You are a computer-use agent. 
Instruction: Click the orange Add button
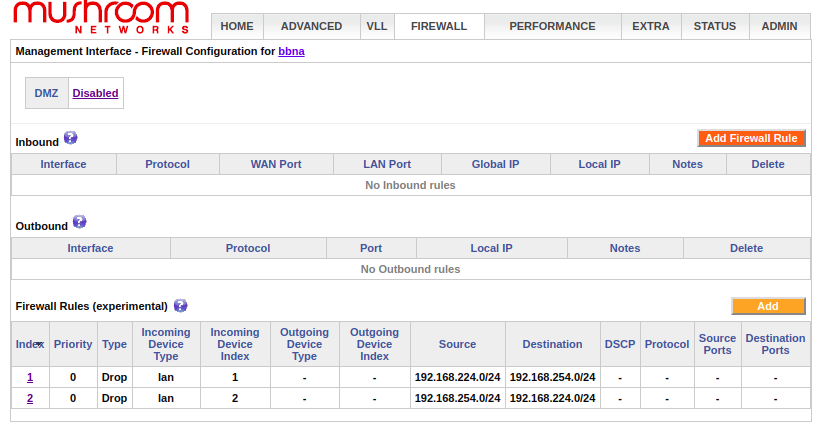768,306
